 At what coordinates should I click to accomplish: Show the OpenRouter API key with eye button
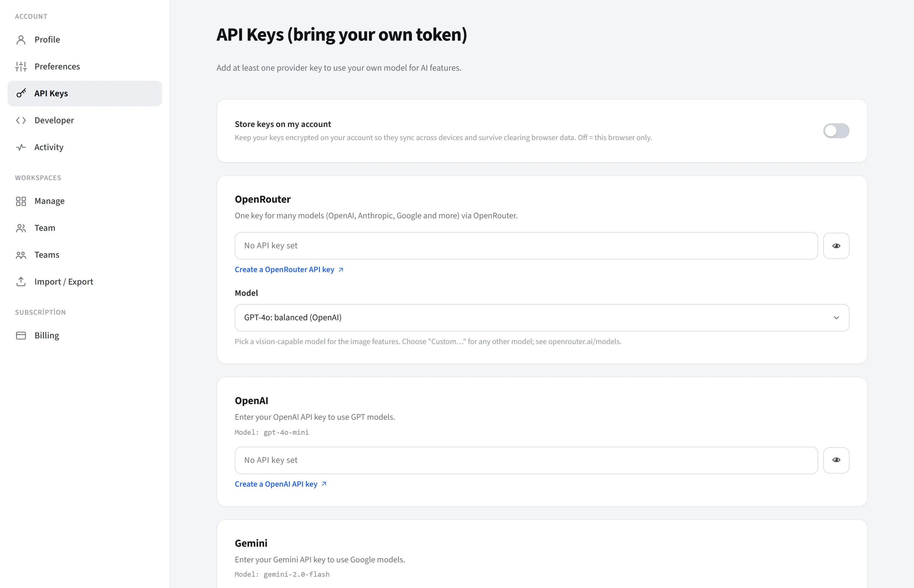836,246
